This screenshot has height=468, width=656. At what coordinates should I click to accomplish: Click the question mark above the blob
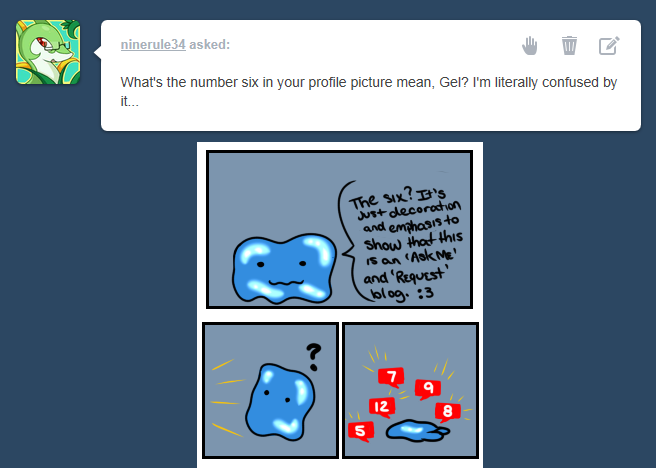(313, 357)
